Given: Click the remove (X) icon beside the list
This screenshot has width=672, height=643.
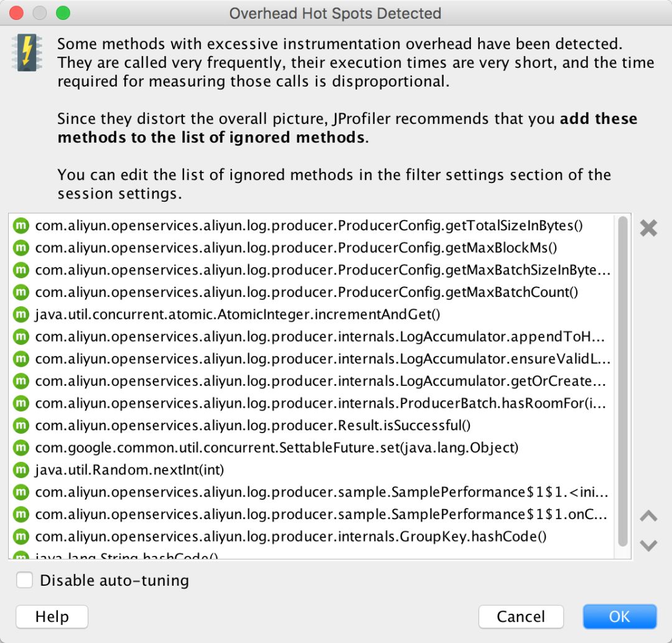Looking at the screenshot, I should [648, 228].
